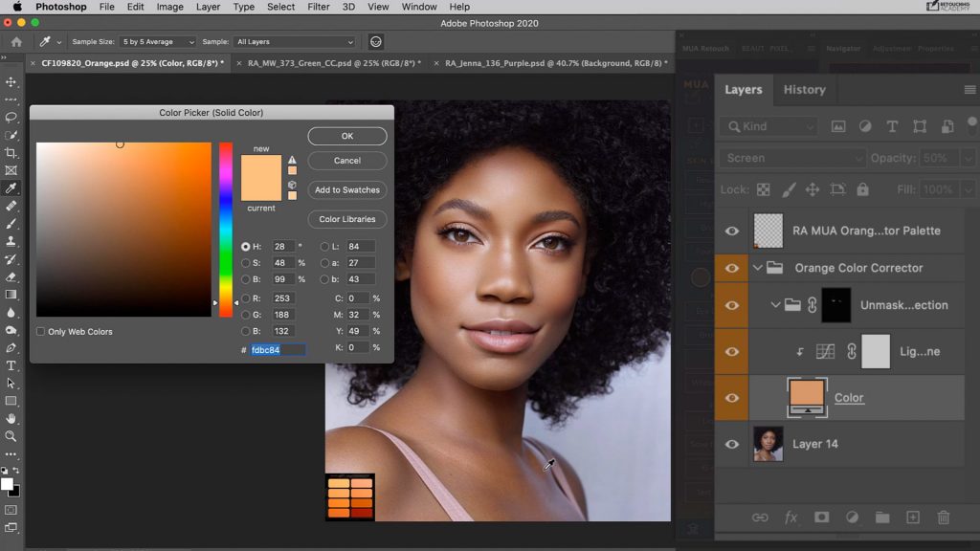Viewport: 980px width, 551px height.
Task: Enable the Only Web Colors checkbox
Action: pyautogui.click(x=39, y=331)
